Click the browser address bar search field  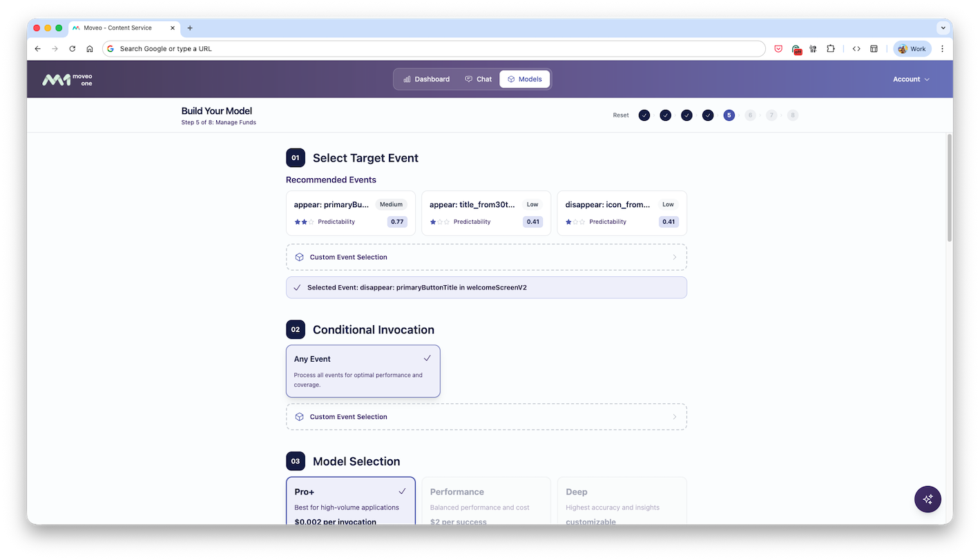[x=435, y=48]
